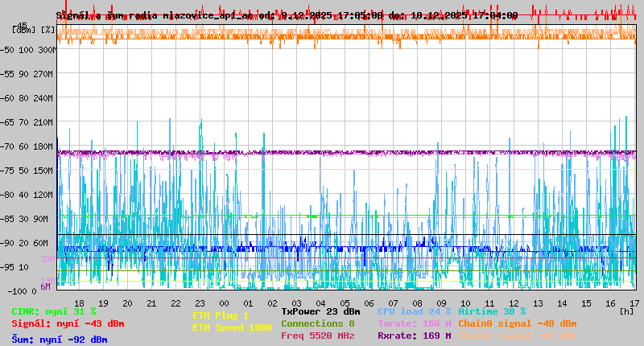Click hour label '12' on x-axis
Image resolution: width=644 pixels, height=346 pixels.
[x=514, y=303]
